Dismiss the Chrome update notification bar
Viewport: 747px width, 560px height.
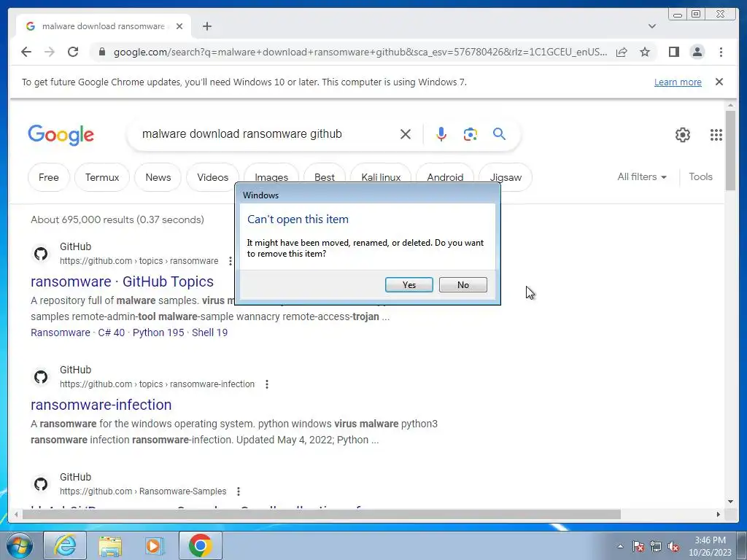tap(719, 82)
